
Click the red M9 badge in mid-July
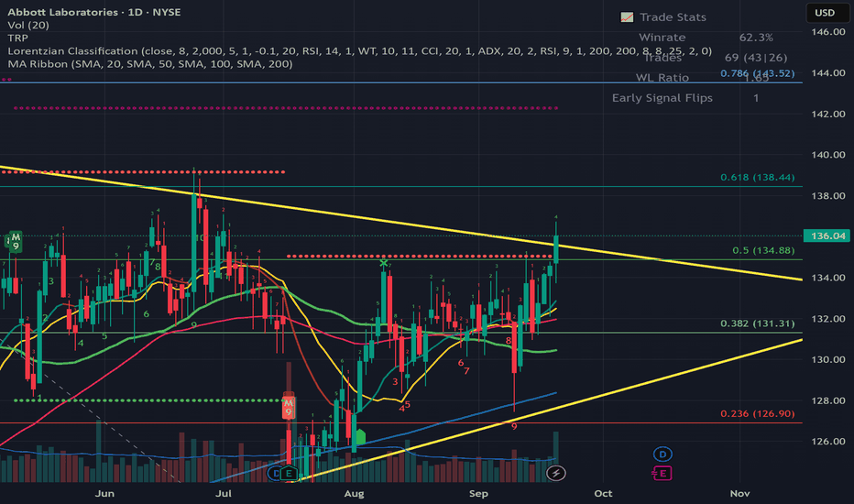pos(288,407)
